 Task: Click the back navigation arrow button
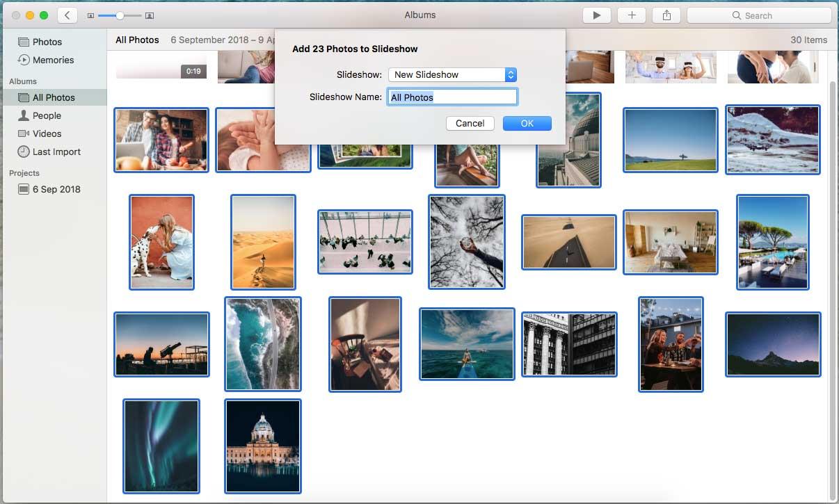[x=67, y=15]
